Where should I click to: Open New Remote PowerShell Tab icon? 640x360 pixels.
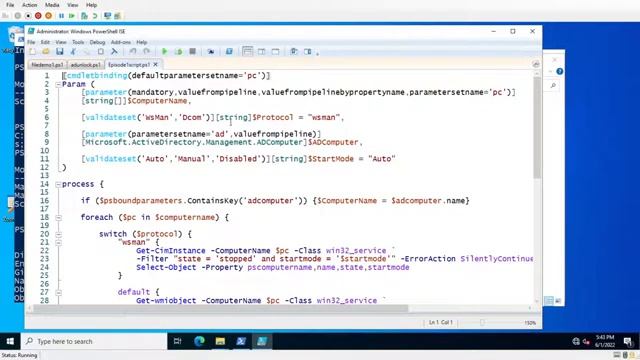(211, 51)
